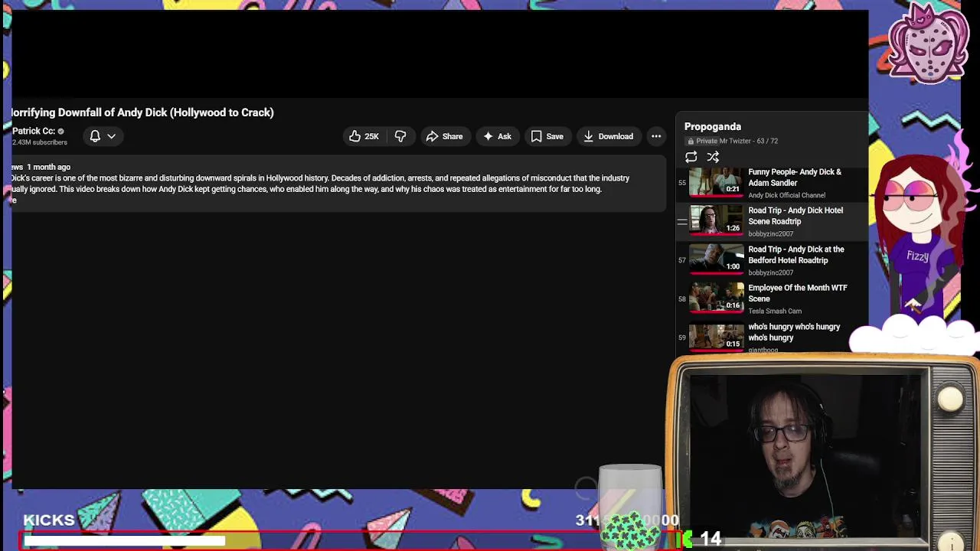Open the Ask AI button
This screenshot has height=551, width=980.
[497, 136]
